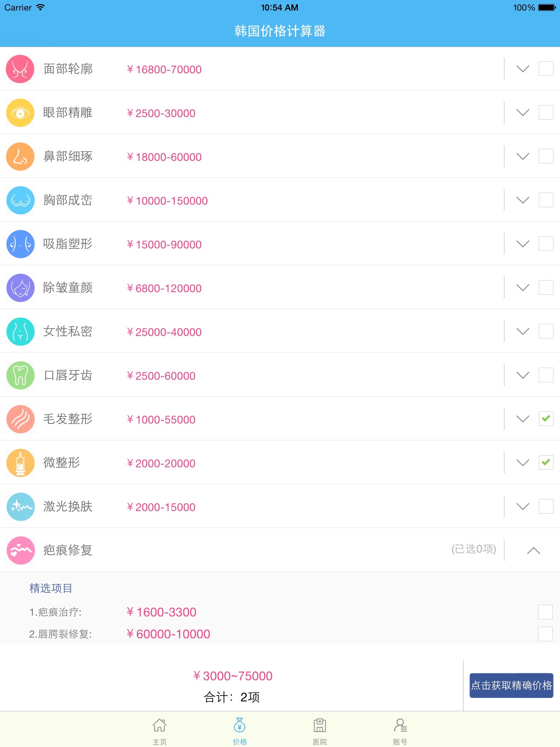The height and width of the screenshot is (747, 560).
Task: Tap the 除皱童颜 price range text
Action: pos(164,288)
